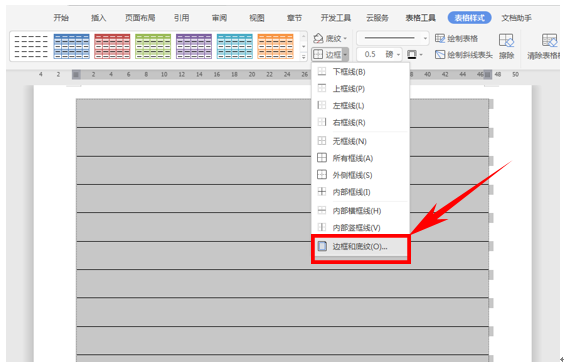
Task: Open the 开发工具 tab
Action: click(336, 18)
